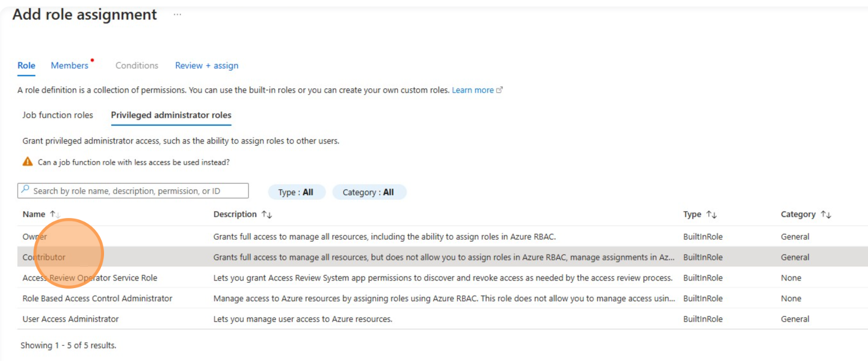868x361 pixels.
Task: Click the magnifier icon in search box
Action: (25, 190)
